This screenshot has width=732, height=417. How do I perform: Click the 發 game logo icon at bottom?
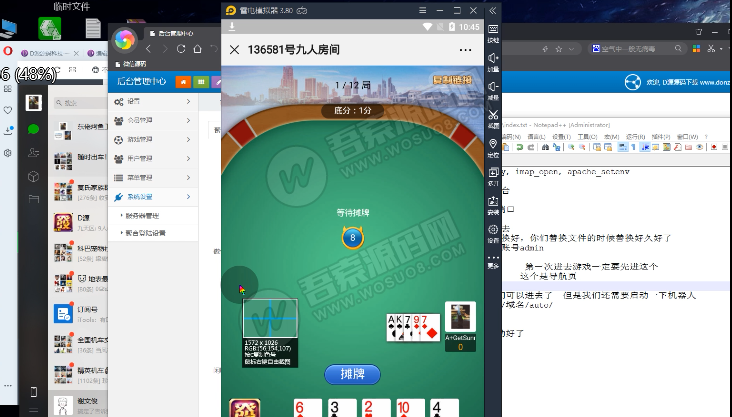point(245,408)
